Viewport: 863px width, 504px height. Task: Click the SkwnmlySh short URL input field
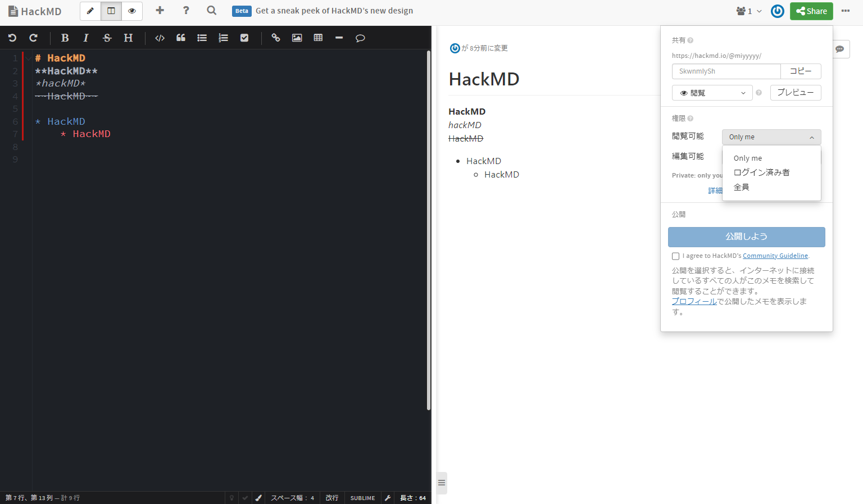pos(726,71)
